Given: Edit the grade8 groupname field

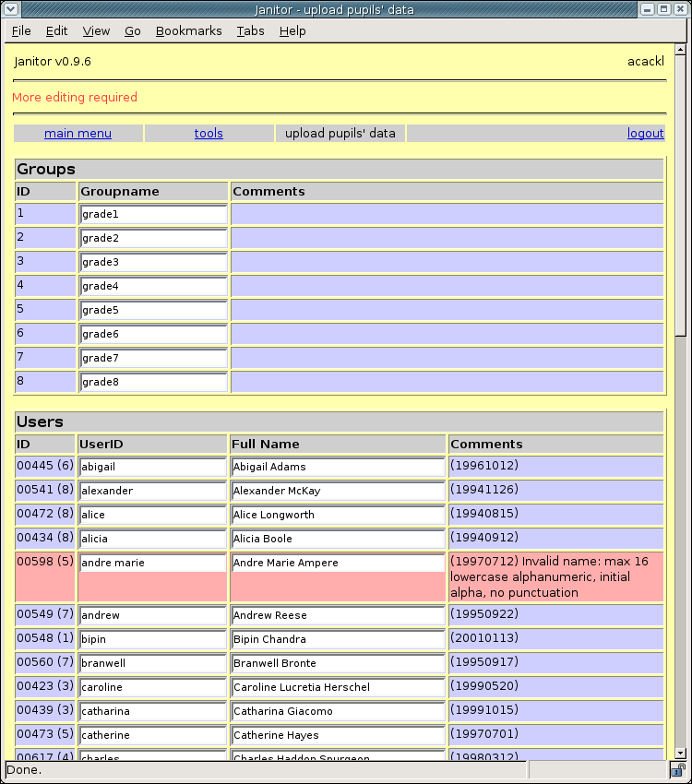Looking at the screenshot, I should point(153,382).
